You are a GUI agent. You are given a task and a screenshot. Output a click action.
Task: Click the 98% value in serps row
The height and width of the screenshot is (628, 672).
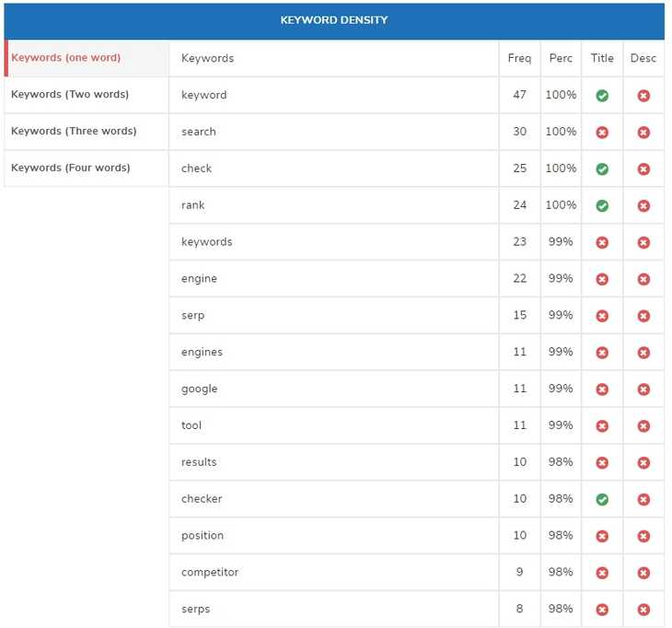pos(561,609)
